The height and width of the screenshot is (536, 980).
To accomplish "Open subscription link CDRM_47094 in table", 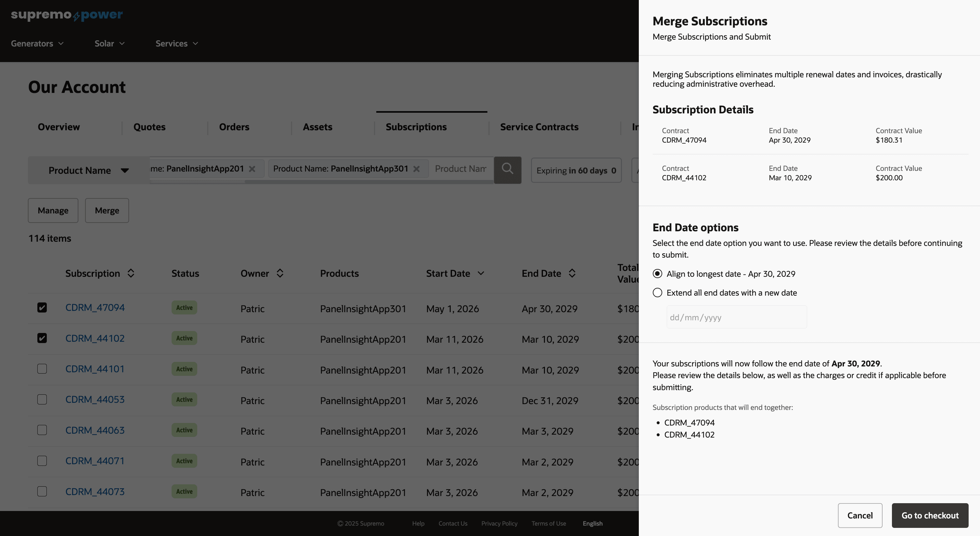I will point(95,307).
